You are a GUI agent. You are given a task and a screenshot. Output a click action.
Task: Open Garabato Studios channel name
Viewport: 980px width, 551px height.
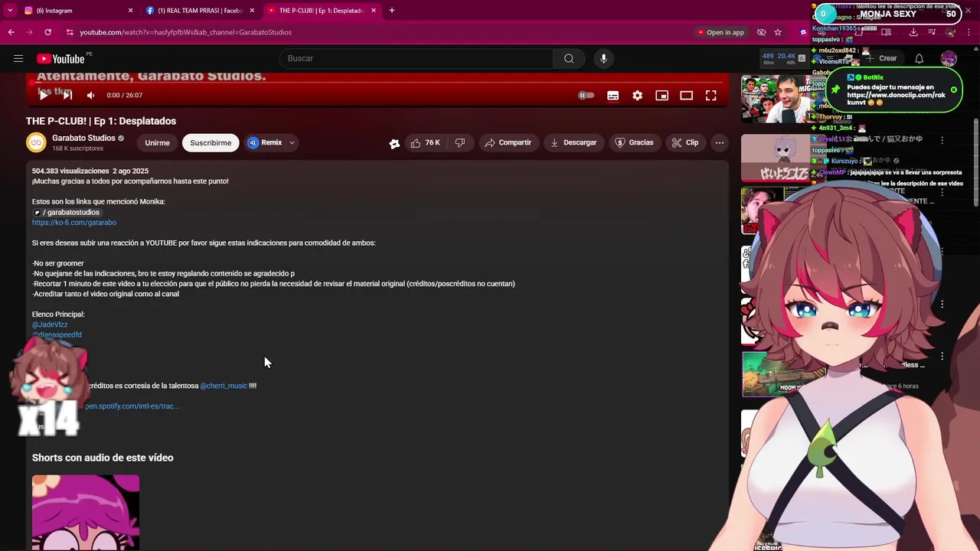coord(83,138)
